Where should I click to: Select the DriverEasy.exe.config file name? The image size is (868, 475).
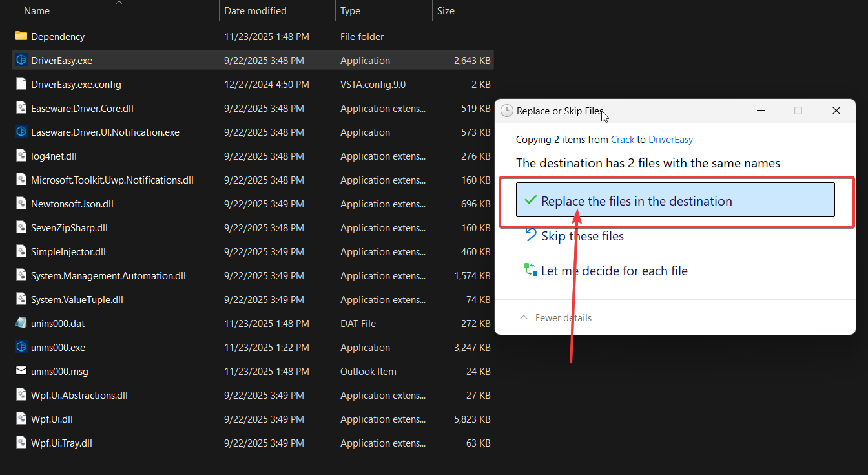click(x=76, y=85)
